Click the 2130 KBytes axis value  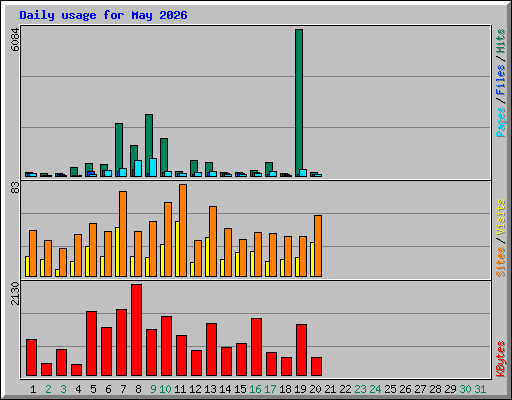(15, 293)
